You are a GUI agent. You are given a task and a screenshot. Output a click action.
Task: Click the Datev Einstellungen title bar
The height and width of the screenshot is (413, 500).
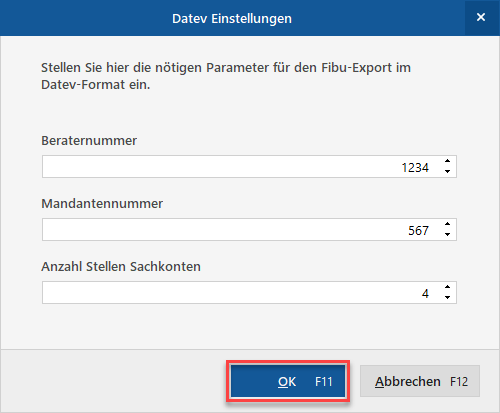[x=232, y=18]
